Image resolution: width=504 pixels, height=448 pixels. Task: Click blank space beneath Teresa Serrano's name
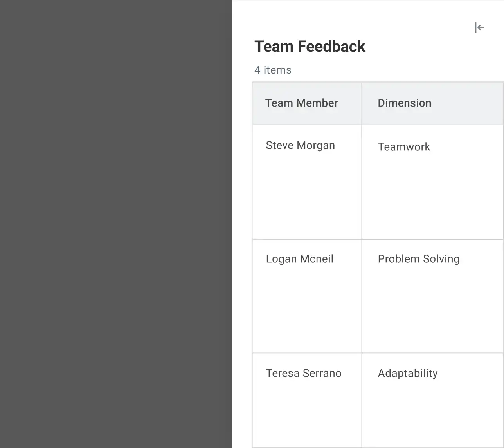(306, 415)
